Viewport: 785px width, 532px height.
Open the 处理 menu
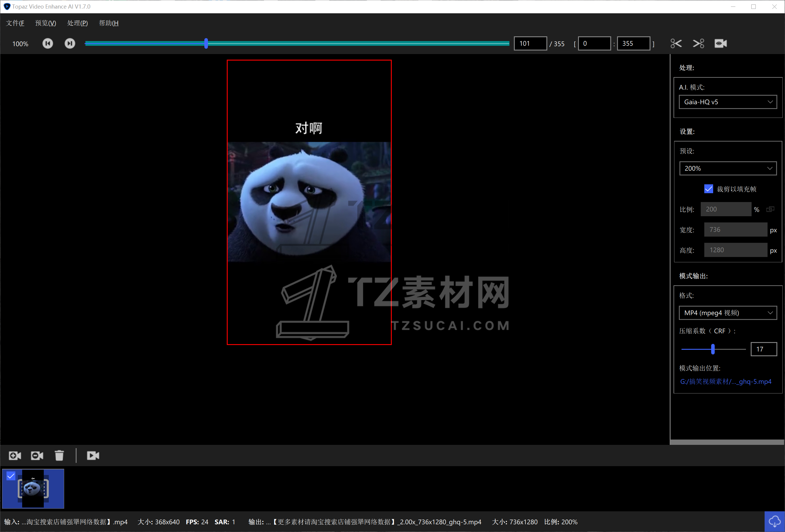[x=77, y=23]
